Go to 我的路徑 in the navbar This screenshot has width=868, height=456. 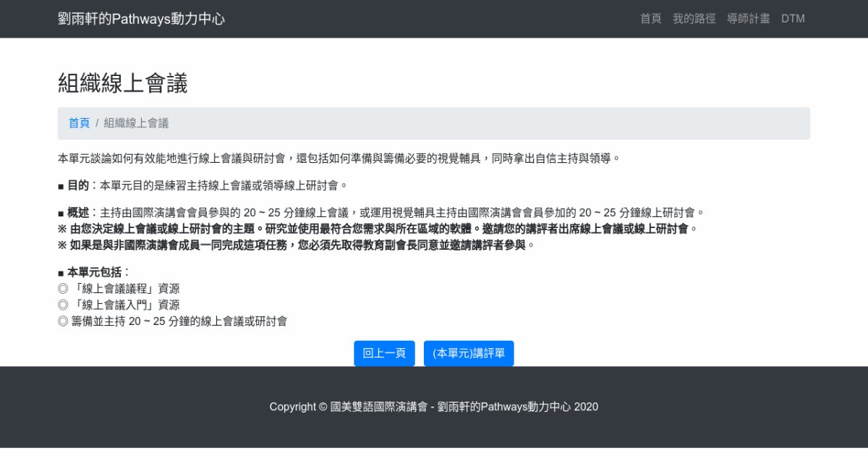click(694, 19)
